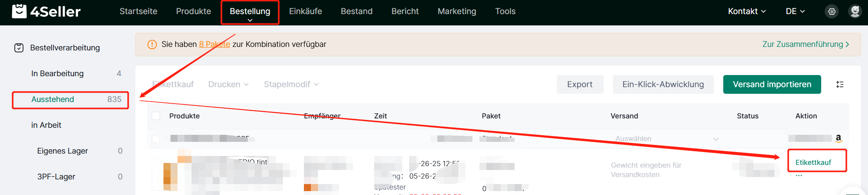Go to the Produkte menu
The image size is (868, 195).
click(193, 11)
